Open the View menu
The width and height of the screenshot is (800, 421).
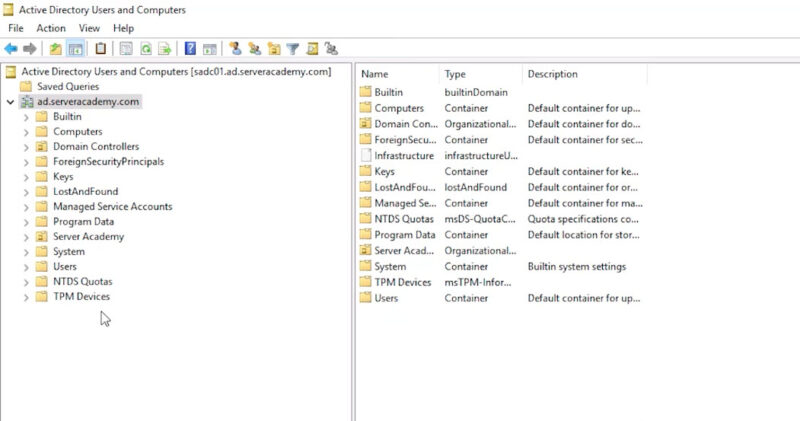[89, 28]
